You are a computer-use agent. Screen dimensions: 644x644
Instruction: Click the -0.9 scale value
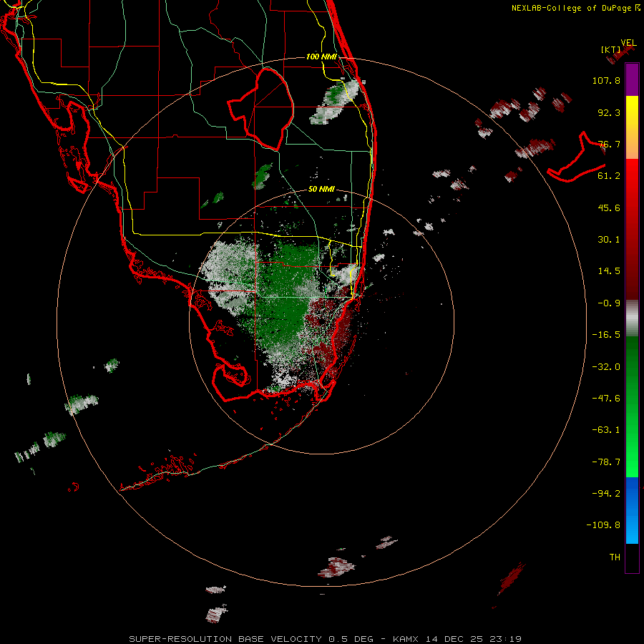click(x=609, y=303)
